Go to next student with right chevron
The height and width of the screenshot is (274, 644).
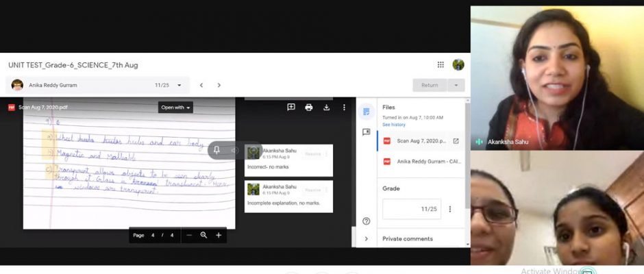(219, 85)
